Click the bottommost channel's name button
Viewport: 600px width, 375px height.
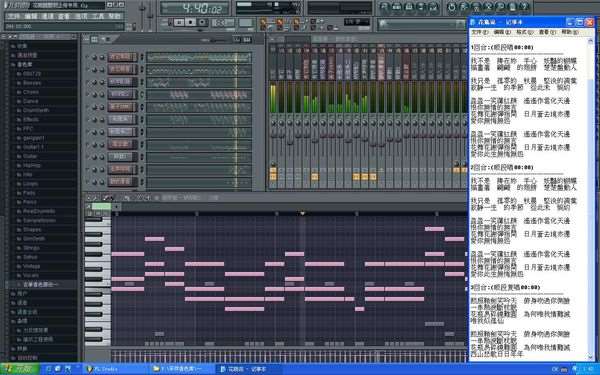coord(122,182)
